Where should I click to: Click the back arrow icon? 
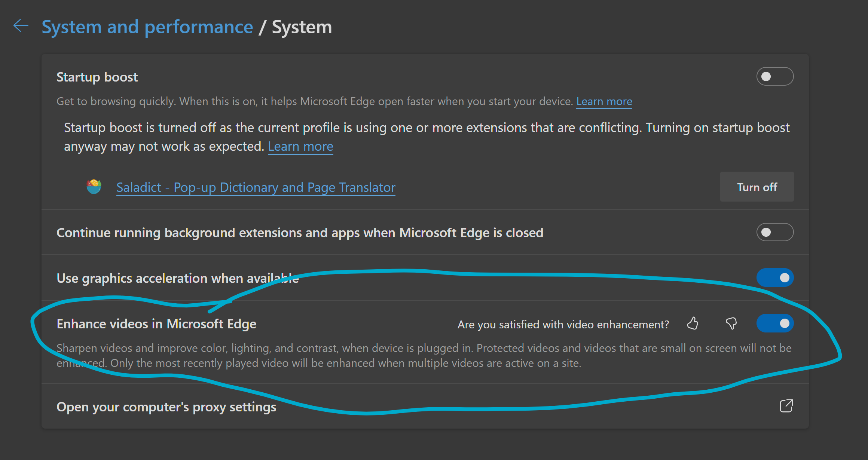click(x=21, y=26)
